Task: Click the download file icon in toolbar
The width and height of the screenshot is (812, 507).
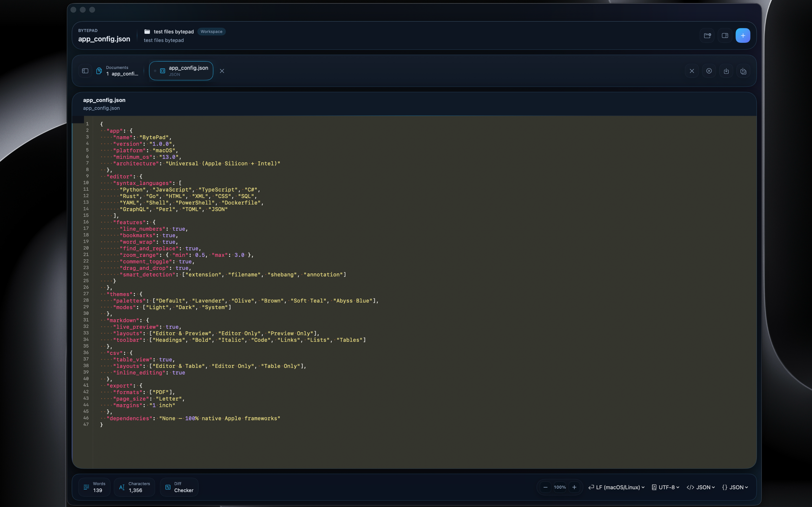Action: [x=726, y=71]
